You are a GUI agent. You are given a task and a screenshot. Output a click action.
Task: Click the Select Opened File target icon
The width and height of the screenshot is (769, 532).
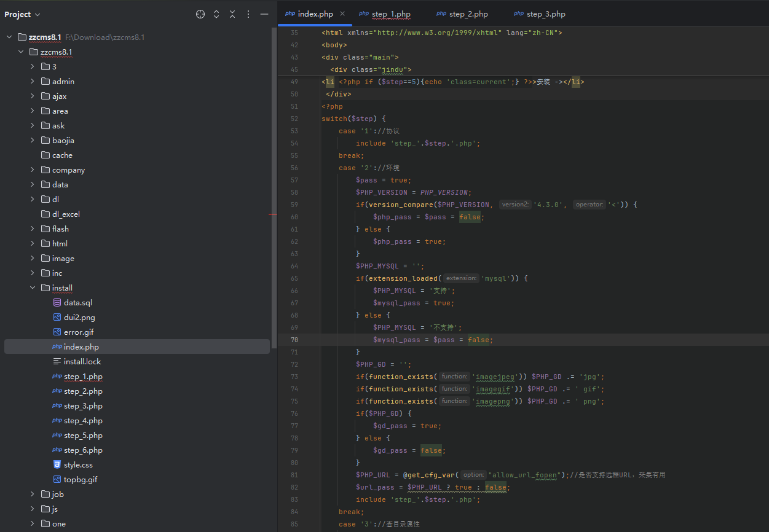[200, 14]
